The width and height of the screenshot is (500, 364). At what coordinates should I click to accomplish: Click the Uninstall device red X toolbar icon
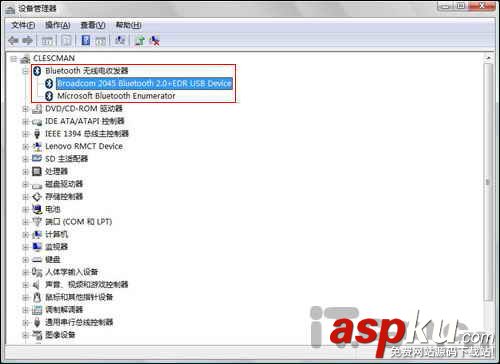pyautogui.click(x=154, y=40)
